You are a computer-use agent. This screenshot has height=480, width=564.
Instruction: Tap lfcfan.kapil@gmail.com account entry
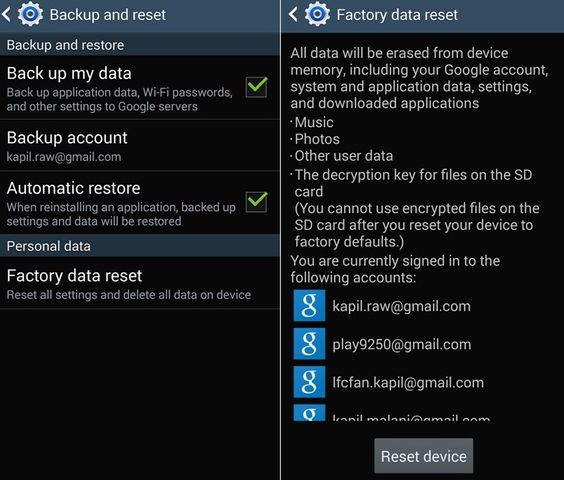408,382
